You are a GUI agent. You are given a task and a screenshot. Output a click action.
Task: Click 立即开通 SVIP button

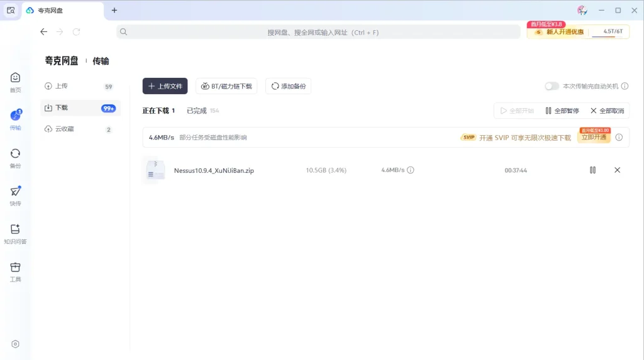point(594,137)
